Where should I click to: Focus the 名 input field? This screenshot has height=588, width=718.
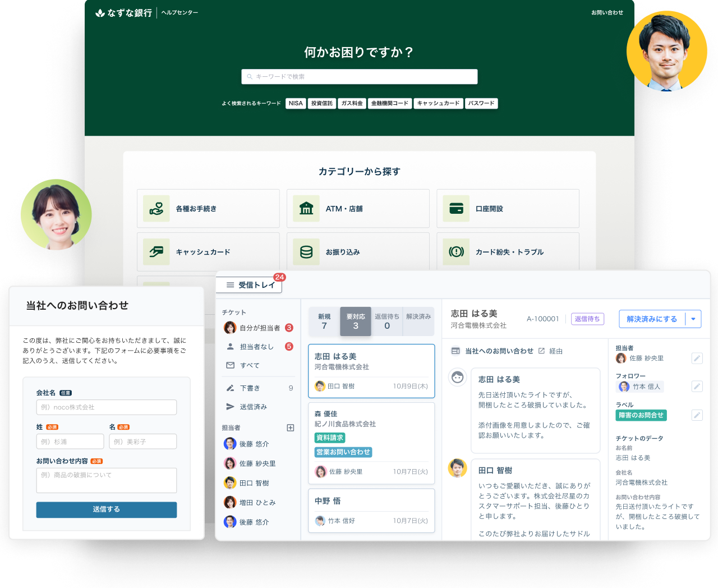tap(143, 442)
